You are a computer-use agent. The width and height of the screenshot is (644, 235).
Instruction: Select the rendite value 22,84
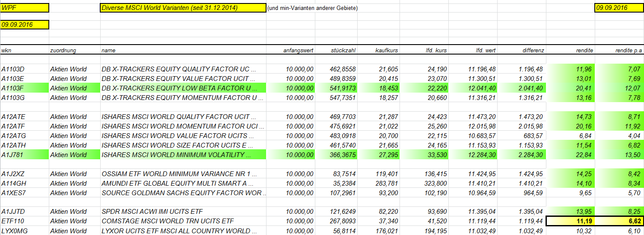click(571, 155)
